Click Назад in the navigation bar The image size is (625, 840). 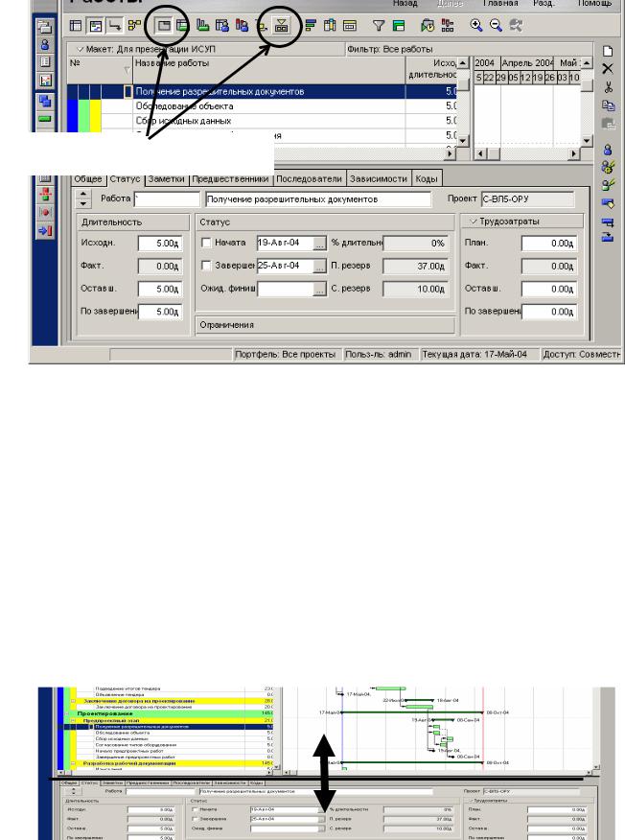[x=405, y=3]
